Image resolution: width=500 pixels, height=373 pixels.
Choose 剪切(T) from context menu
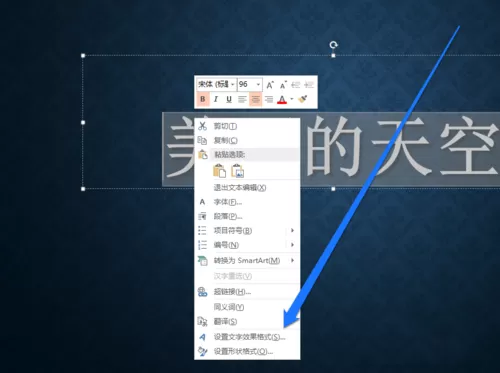pos(247,126)
